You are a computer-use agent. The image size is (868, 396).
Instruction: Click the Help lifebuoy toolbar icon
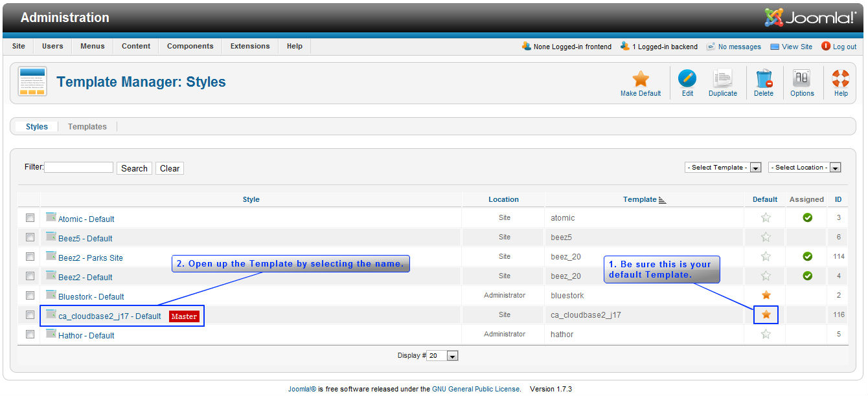[x=841, y=79]
